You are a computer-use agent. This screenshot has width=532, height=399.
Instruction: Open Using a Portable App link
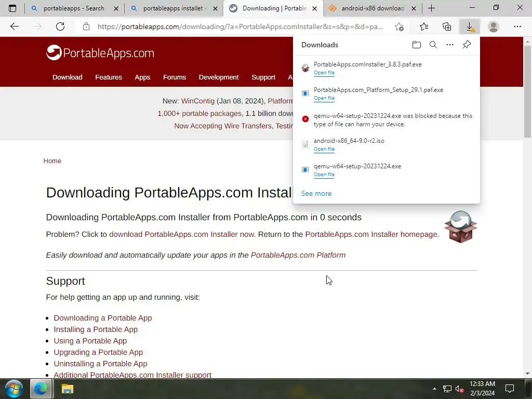[x=90, y=341]
